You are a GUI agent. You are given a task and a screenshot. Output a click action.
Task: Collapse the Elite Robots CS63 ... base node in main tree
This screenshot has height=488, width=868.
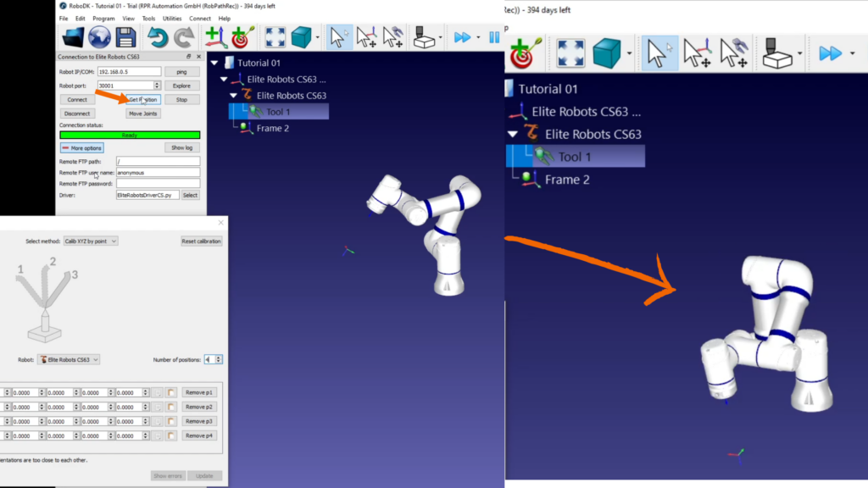coord(224,79)
